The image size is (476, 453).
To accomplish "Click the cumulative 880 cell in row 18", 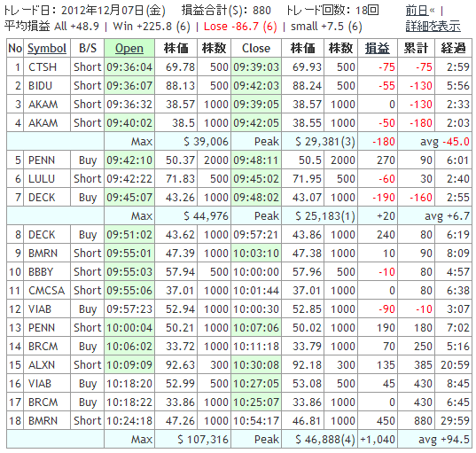I will 423,421.
